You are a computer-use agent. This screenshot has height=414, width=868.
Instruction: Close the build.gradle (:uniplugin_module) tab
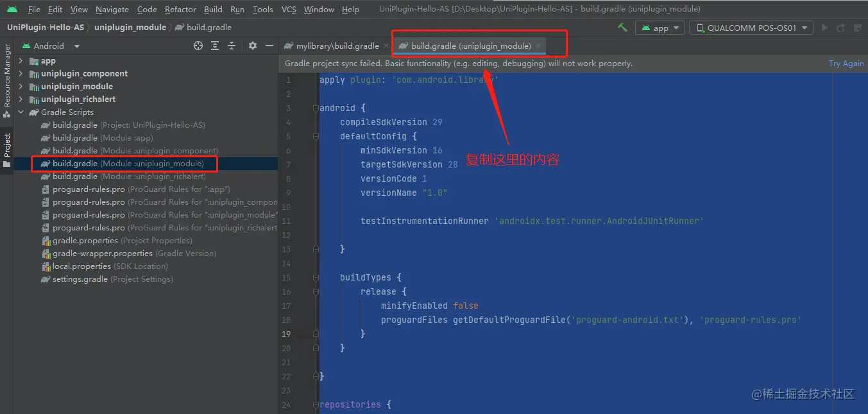pos(539,46)
